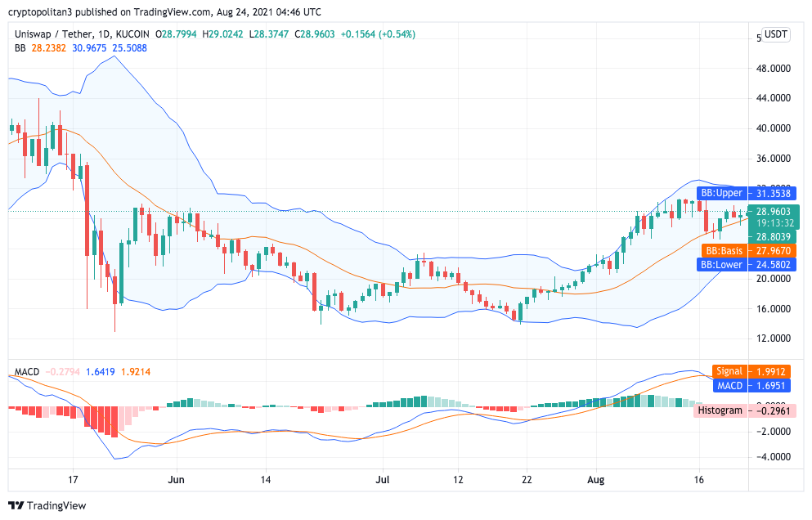Click the TradingView logo at bottom left

pos(47,505)
